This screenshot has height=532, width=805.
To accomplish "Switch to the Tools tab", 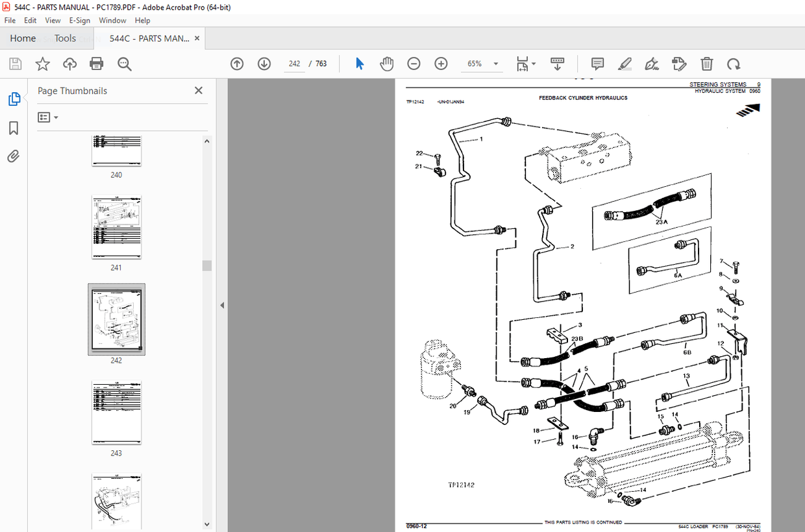I will pyautogui.click(x=65, y=38).
